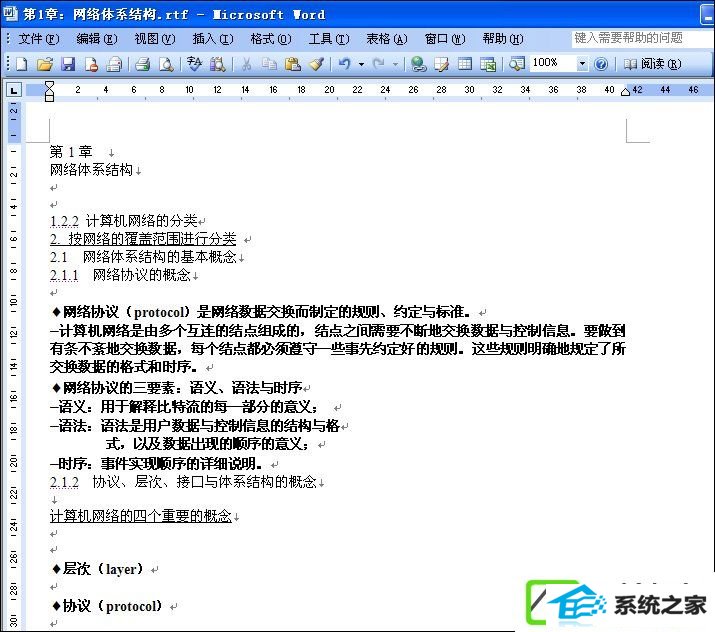
Task: Click bullet ◆协议 (protocol) near bottom
Action: tap(107, 606)
